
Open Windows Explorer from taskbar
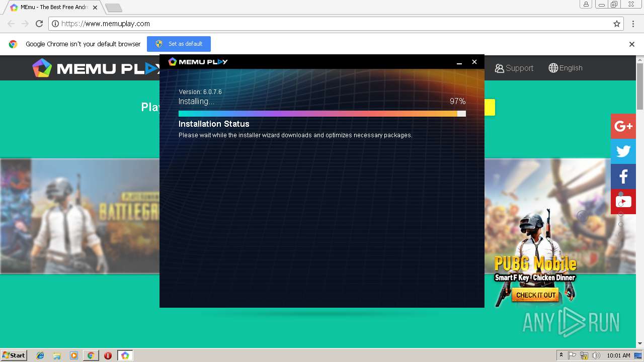click(x=57, y=355)
